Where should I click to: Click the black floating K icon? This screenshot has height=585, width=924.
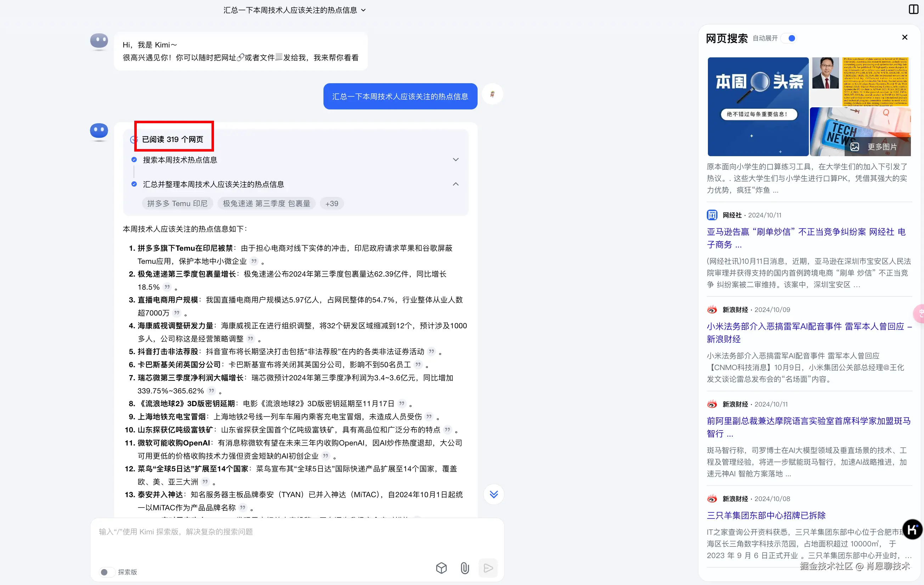pos(912,529)
